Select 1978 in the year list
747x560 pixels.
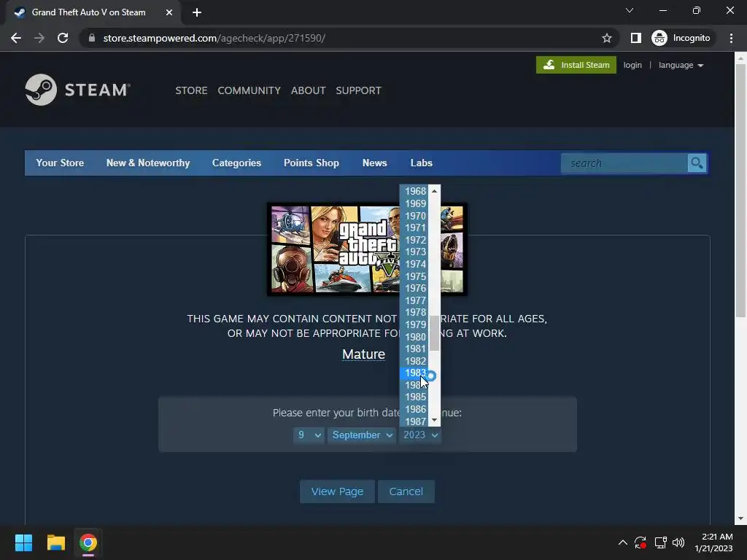(414, 312)
